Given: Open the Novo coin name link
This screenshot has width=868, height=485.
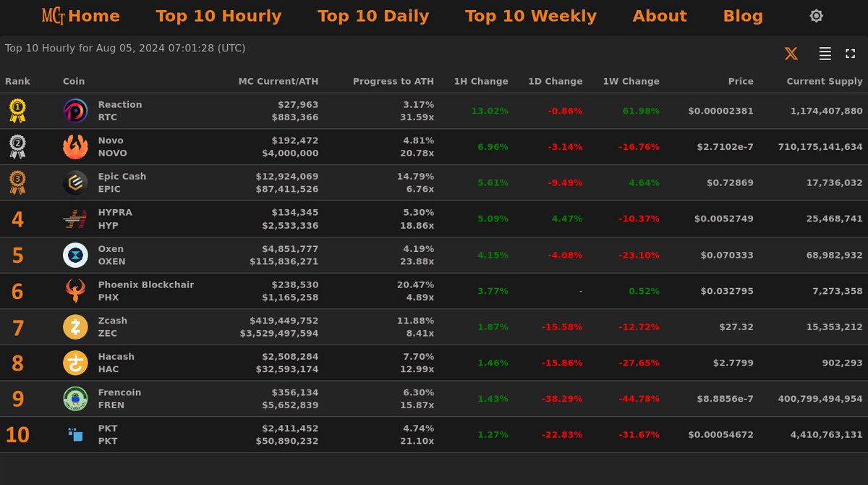Looking at the screenshot, I should [x=111, y=140].
